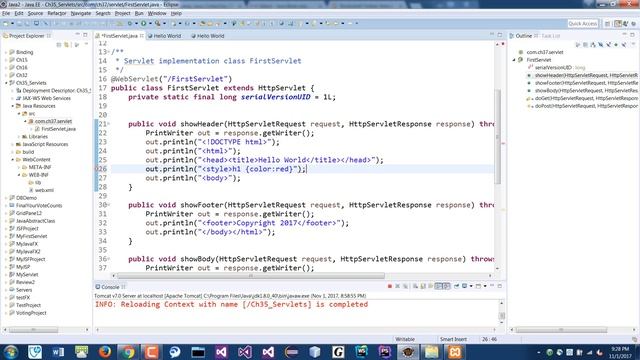640x360 pixels.
Task: Click the Debug bug icon in toolbar
Action: [130, 24]
